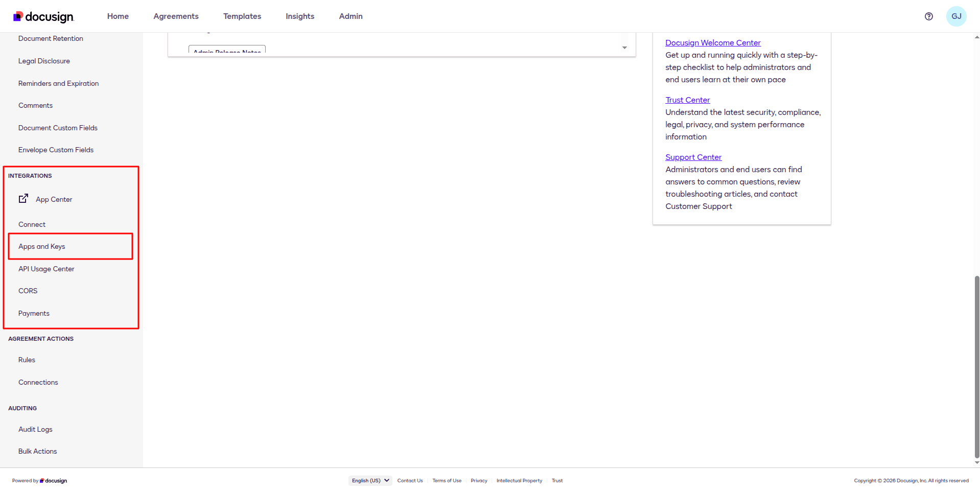Image resolution: width=980 pixels, height=492 pixels.
Task: Open App Center in sidebar
Action: tap(54, 199)
